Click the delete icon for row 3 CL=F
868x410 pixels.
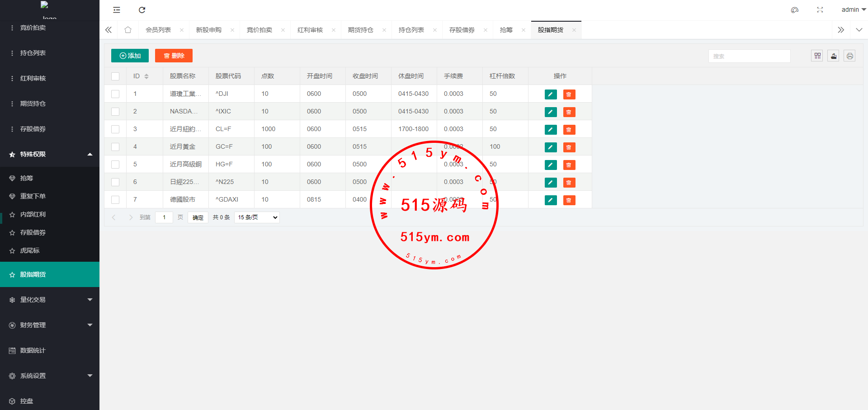[x=569, y=130]
